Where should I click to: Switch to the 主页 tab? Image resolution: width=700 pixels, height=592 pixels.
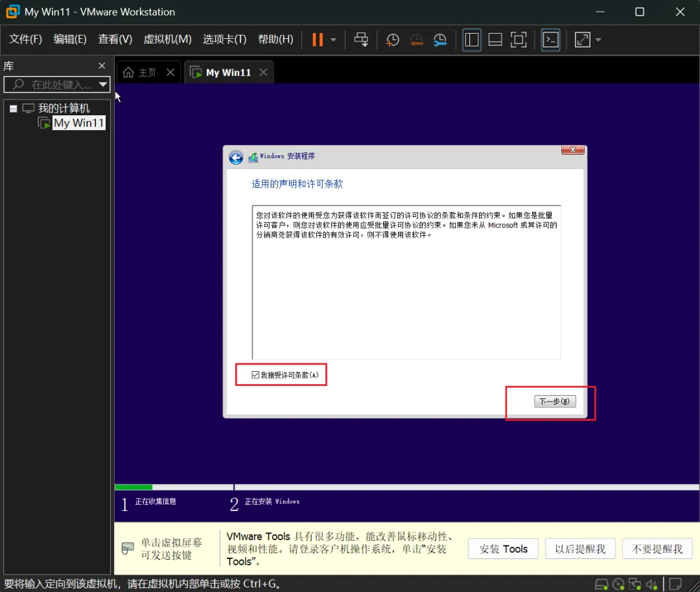click(x=147, y=73)
